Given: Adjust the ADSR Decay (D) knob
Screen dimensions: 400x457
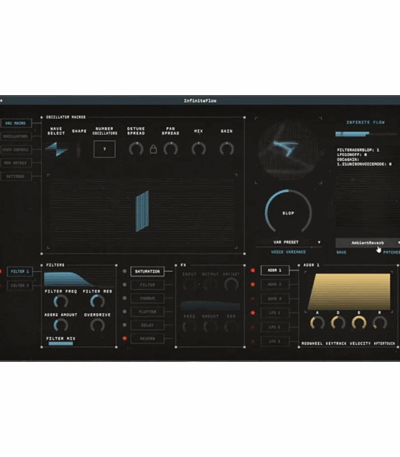Looking at the screenshot, I should [x=338, y=323].
